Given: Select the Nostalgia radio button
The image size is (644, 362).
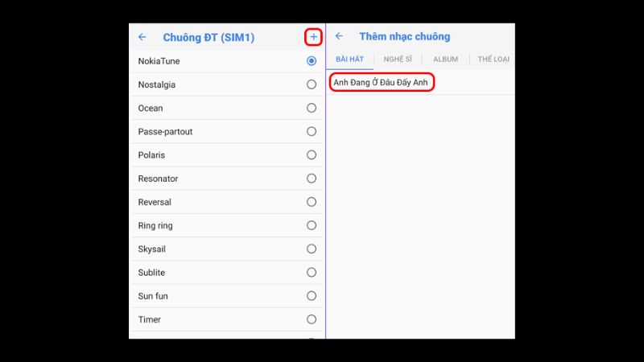Looking at the screenshot, I should pyautogui.click(x=312, y=84).
